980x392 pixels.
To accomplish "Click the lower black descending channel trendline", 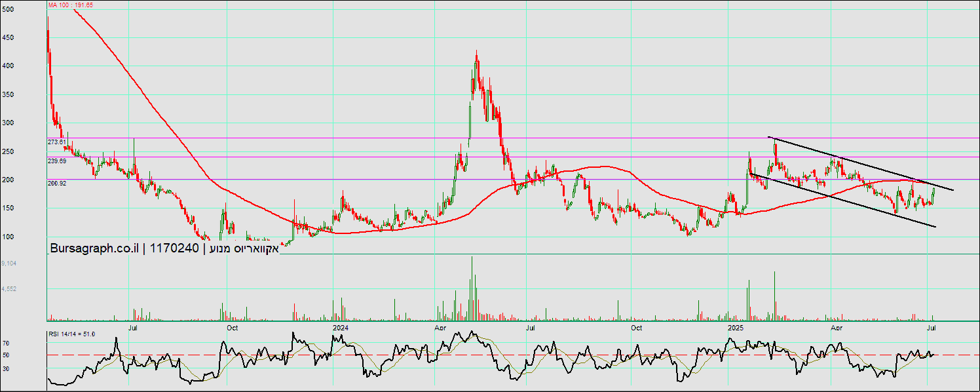I will click(843, 199).
